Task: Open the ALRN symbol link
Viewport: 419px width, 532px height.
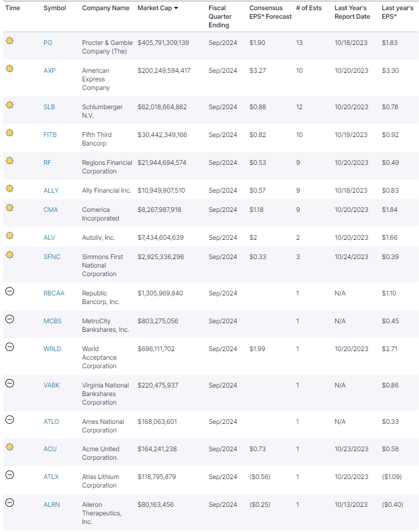Action: (x=51, y=505)
